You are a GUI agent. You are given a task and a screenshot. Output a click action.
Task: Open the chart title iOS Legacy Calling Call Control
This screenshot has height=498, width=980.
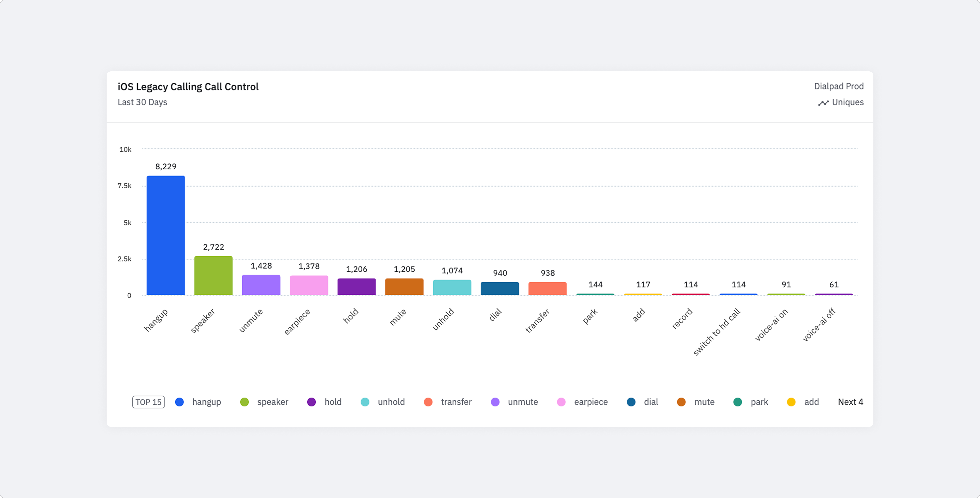[188, 87]
